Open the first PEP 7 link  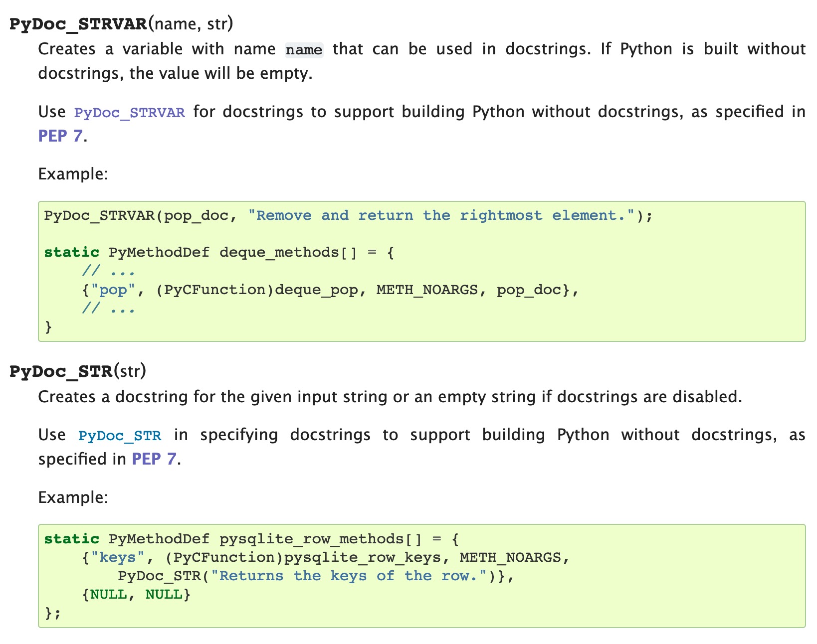[x=60, y=136]
